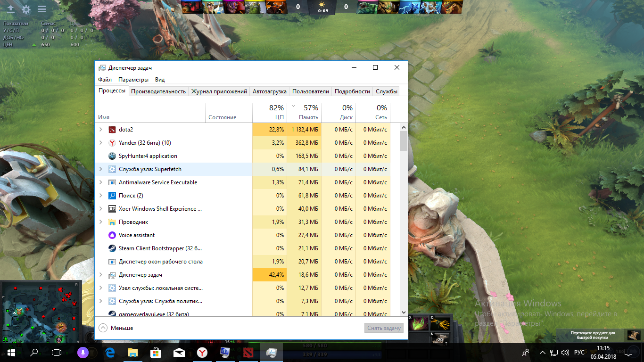
Task: Expand Служба узла: Superfetch row
Action: tap(100, 169)
